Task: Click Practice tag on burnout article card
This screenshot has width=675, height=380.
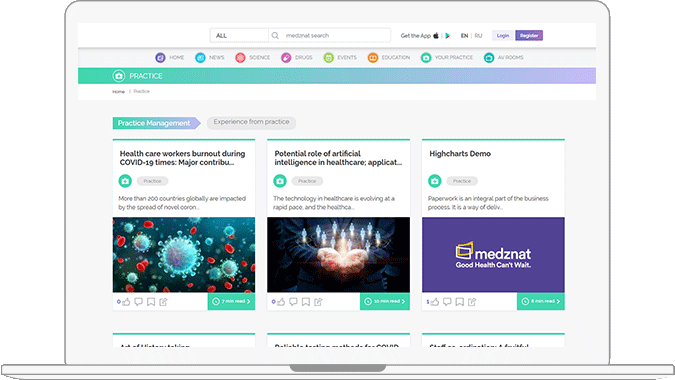Action: pos(152,181)
